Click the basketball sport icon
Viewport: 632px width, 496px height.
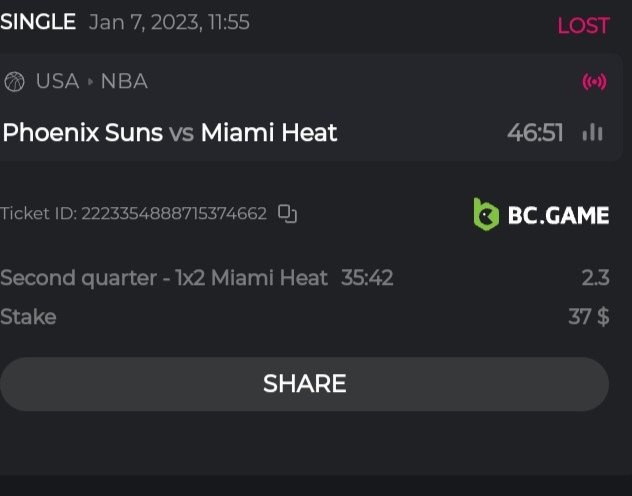(14, 82)
